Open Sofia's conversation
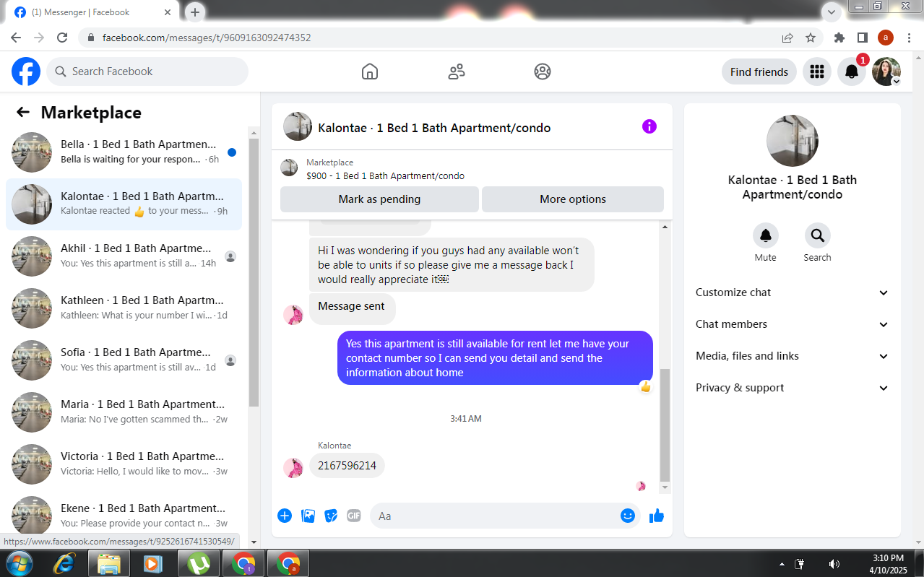924x577 pixels. pos(124,360)
